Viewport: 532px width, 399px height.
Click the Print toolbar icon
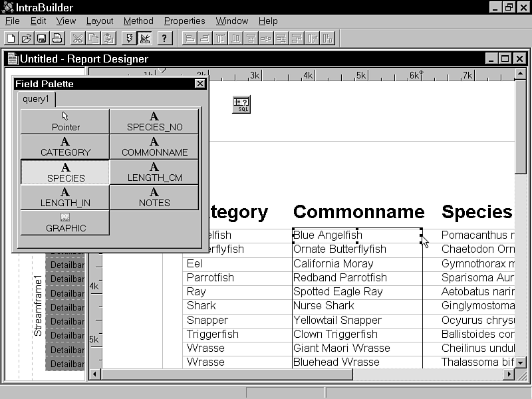pyautogui.click(x=57, y=38)
